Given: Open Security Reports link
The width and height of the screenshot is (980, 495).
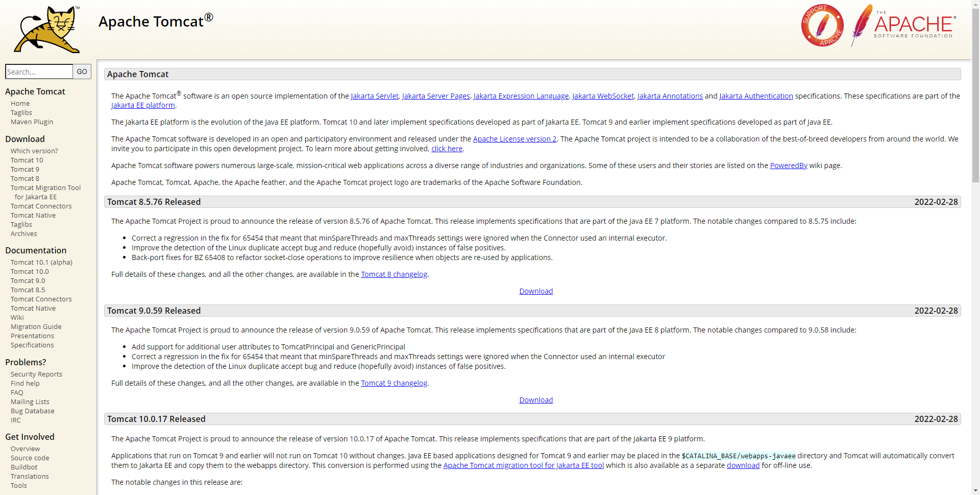Looking at the screenshot, I should coord(36,374).
